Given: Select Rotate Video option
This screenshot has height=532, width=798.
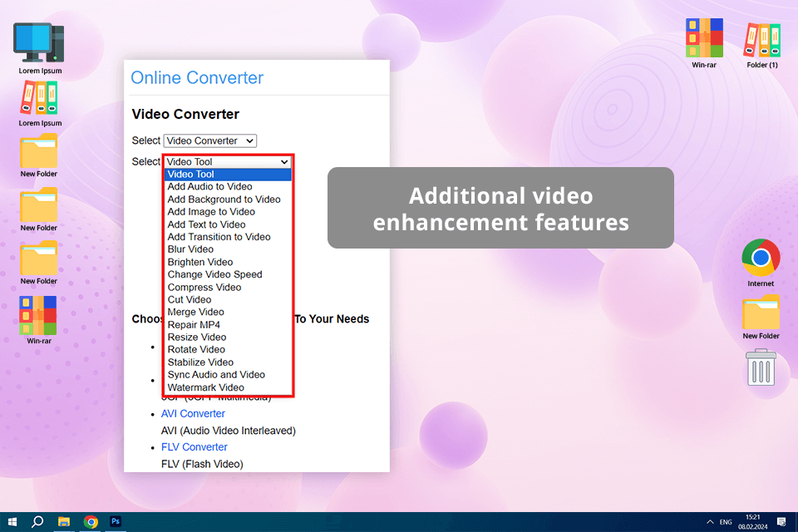Looking at the screenshot, I should 228,350.
